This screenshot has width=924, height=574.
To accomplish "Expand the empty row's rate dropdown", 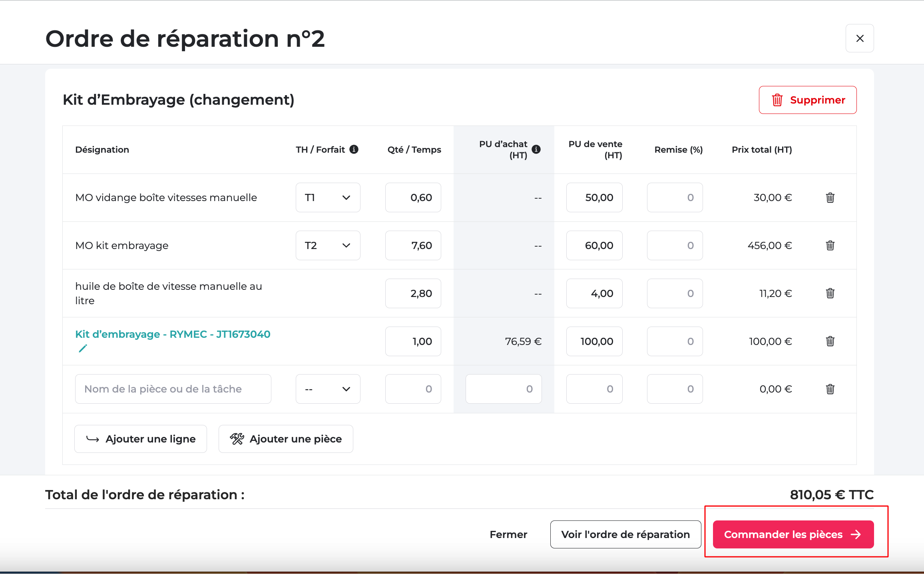I will (x=328, y=389).
